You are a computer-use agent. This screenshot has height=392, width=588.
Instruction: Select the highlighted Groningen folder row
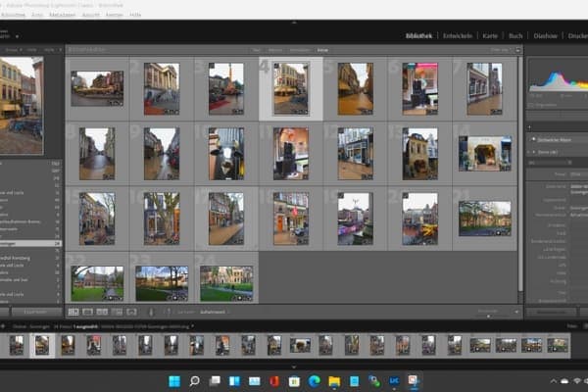coord(30,243)
